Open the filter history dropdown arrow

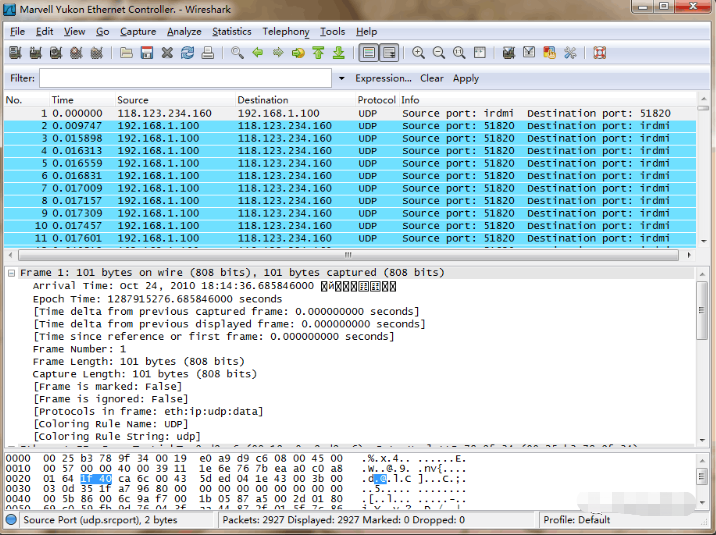(341, 79)
